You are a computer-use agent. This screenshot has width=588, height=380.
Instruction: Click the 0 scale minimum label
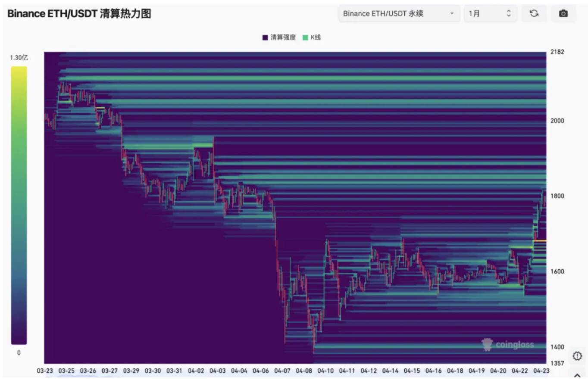tap(19, 353)
